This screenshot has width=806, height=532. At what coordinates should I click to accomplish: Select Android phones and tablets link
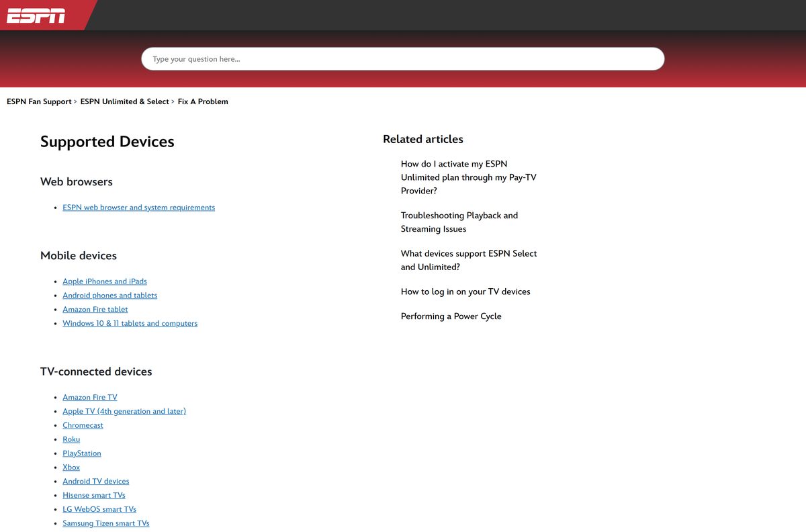coord(110,296)
